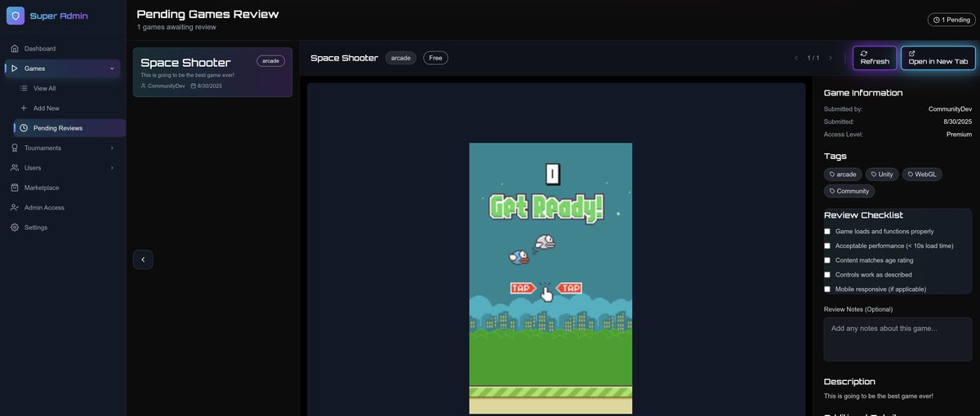Click the Tournaments trophy icon
Screen dimensions: 980x416
15,148
